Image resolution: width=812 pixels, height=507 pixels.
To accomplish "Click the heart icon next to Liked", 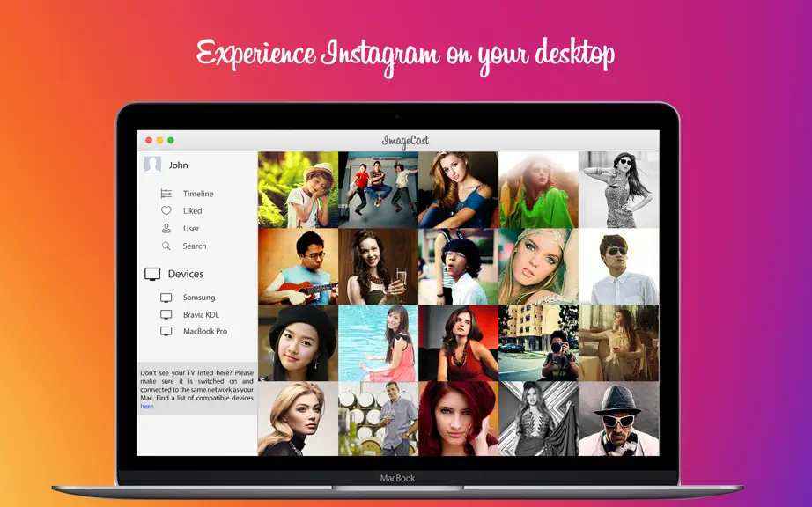I will 166,210.
